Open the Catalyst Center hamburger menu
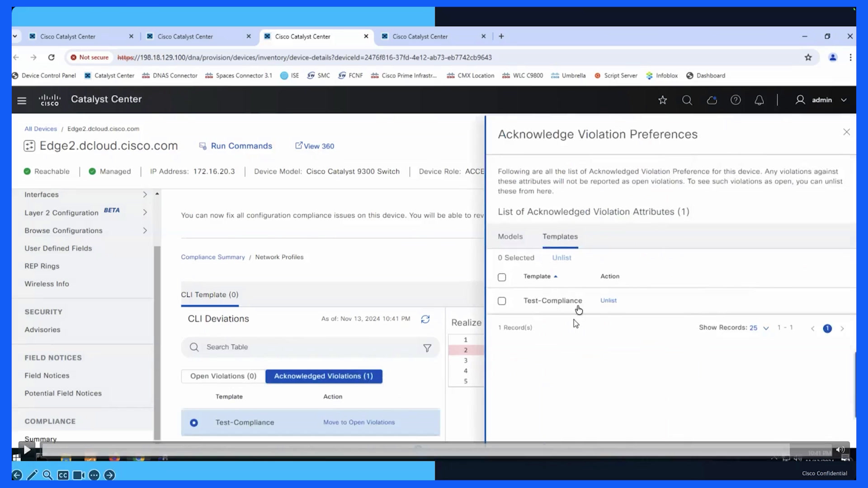Viewport: 868px width, 488px height. pos(22,100)
